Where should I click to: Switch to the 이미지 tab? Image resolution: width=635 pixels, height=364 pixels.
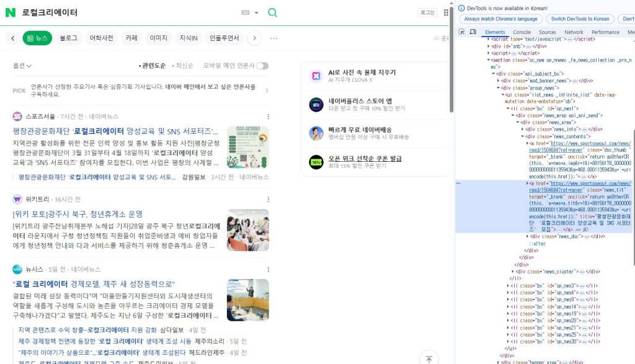pyautogui.click(x=158, y=38)
